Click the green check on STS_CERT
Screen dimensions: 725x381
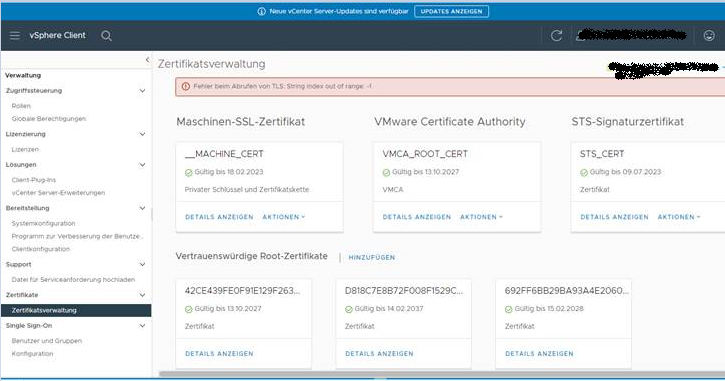click(x=584, y=172)
